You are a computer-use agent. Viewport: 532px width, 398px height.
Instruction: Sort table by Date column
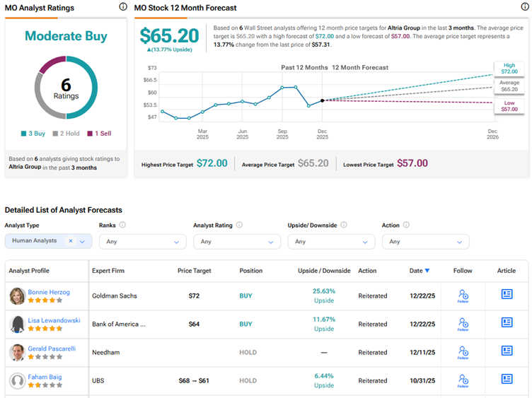click(419, 271)
